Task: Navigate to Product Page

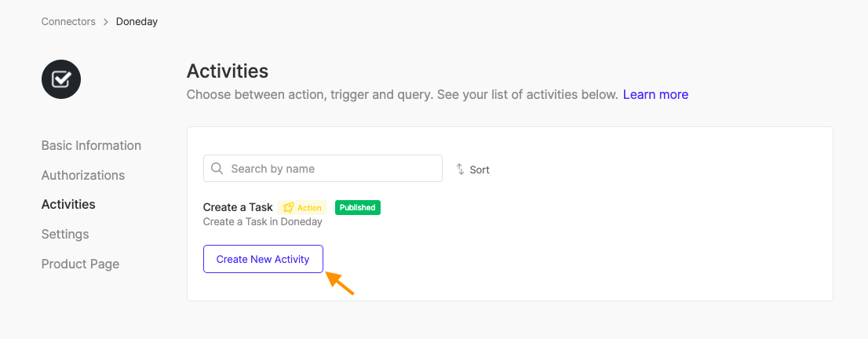Action: (80, 264)
